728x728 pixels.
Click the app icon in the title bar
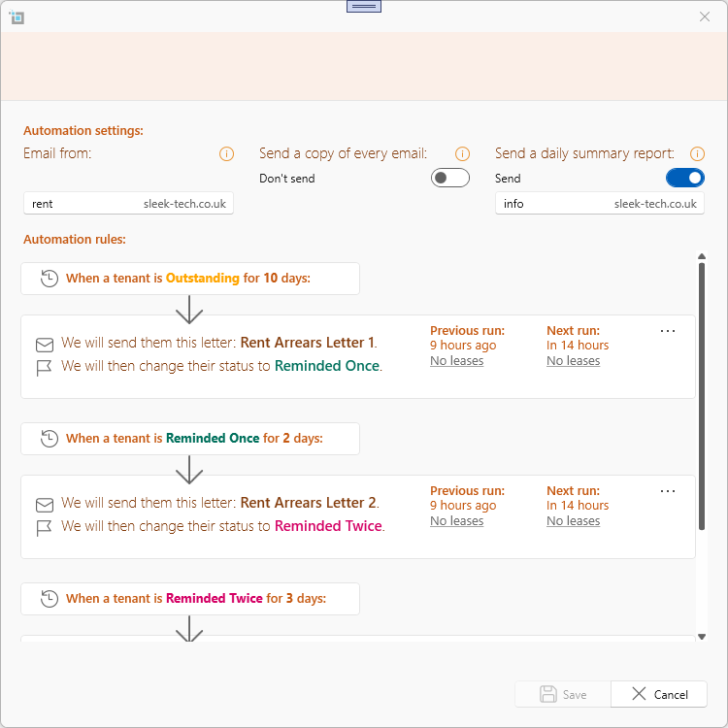point(17,17)
